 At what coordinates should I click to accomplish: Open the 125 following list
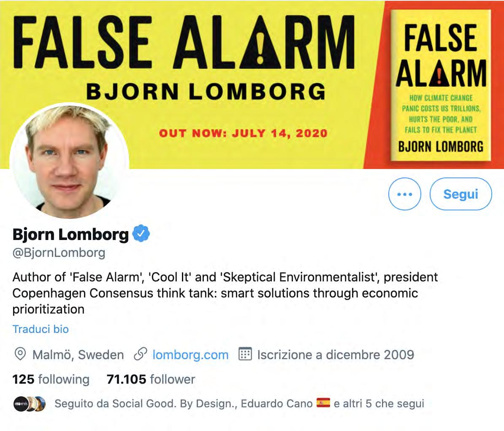click(51, 379)
